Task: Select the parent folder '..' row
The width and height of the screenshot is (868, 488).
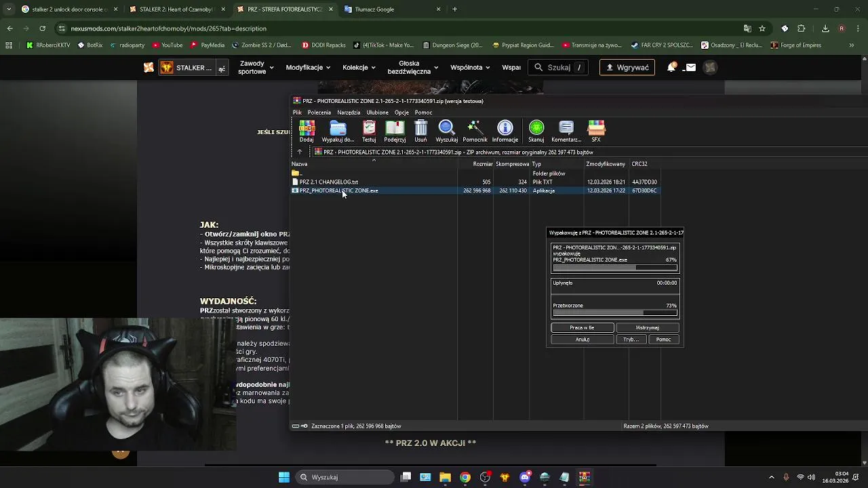Action: (x=475, y=174)
